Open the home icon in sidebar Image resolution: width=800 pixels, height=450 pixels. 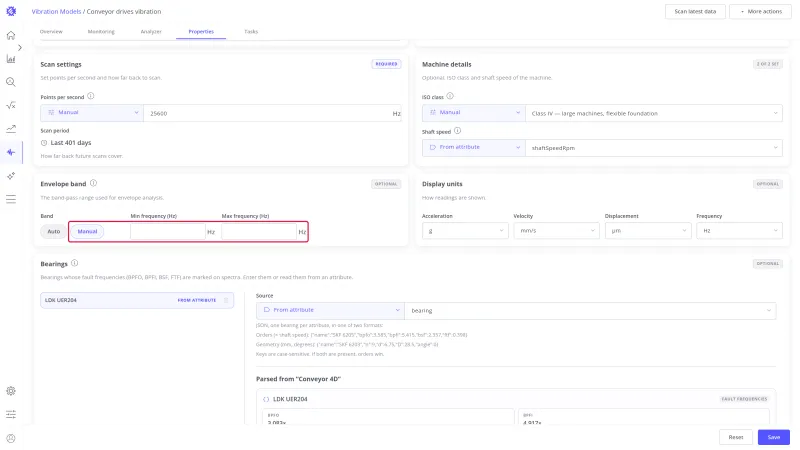click(x=11, y=35)
